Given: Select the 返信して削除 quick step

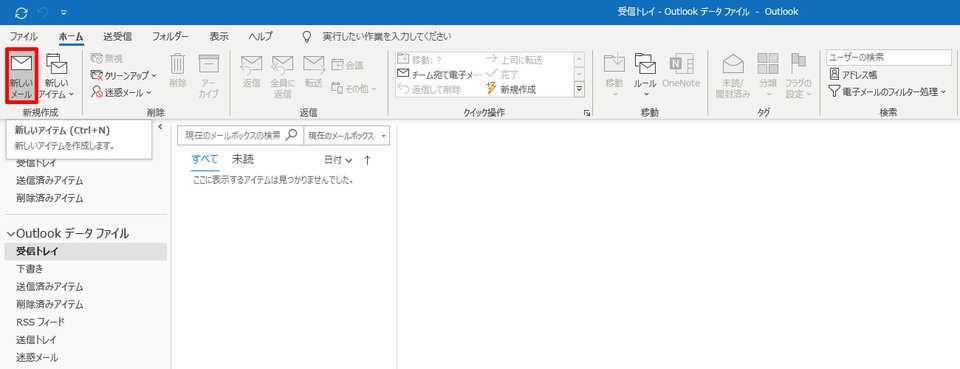Looking at the screenshot, I should point(437,89).
